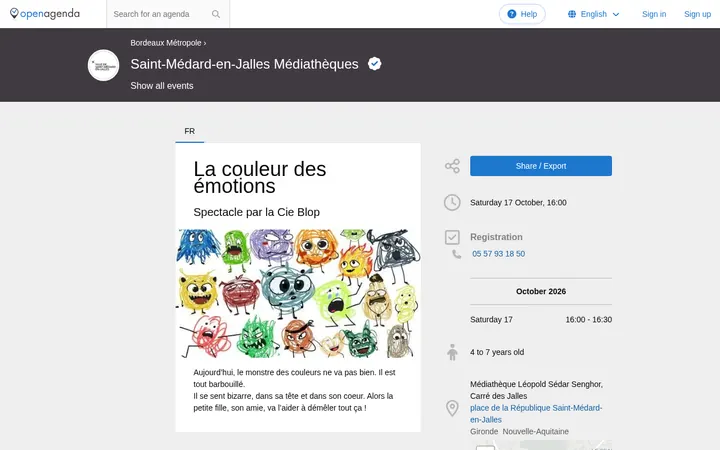Viewport: 720px width, 450px height.
Task: Click the Share / Export button
Action: tap(541, 166)
